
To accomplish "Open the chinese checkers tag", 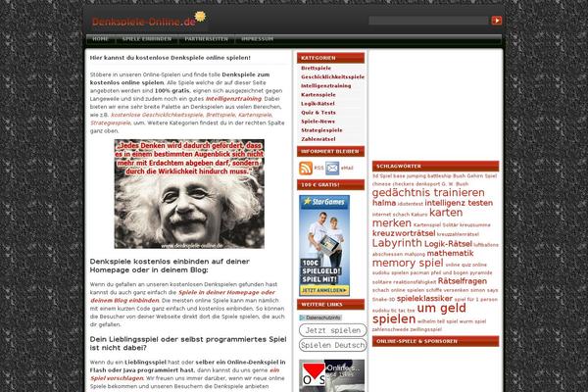I will point(393,184).
